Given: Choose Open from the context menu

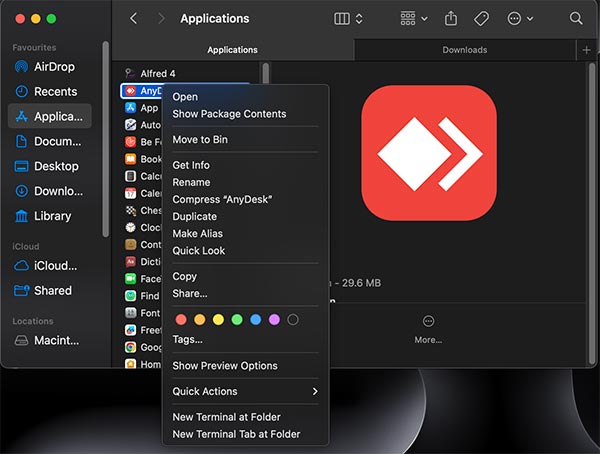Looking at the screenshot, I should coord(245,97).
